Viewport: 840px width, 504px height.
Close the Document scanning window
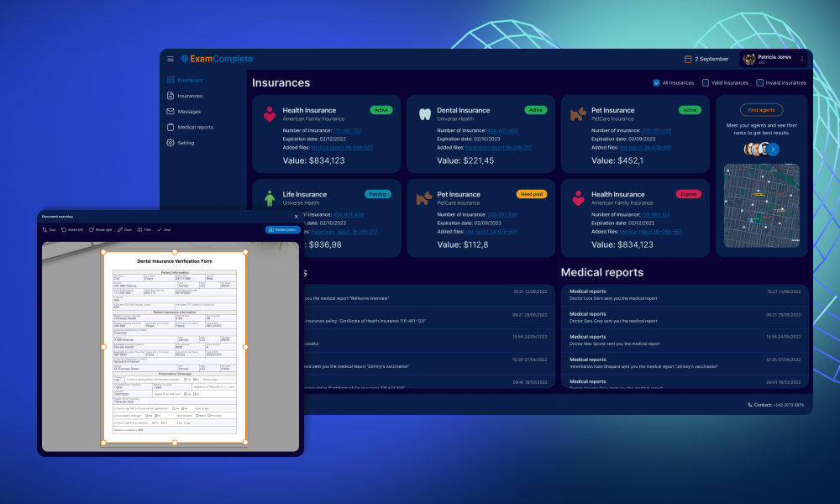coord(296,216)
